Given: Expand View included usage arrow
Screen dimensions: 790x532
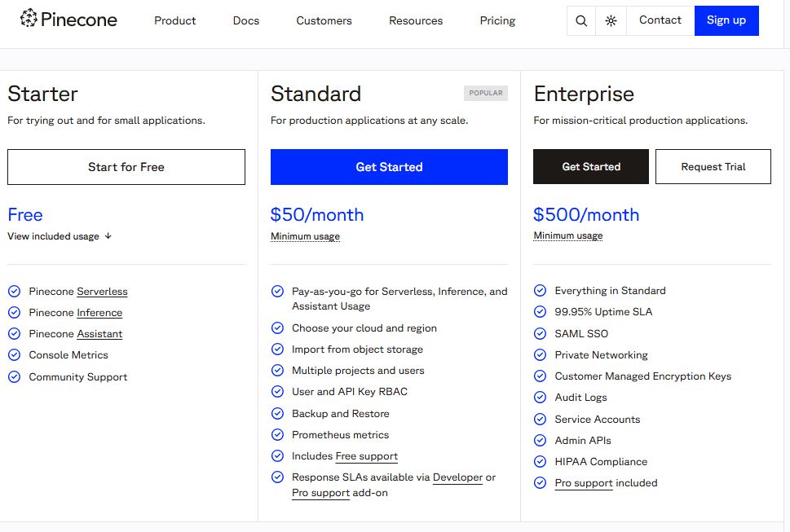Looking at the screenshot, I should coord(108,235).
